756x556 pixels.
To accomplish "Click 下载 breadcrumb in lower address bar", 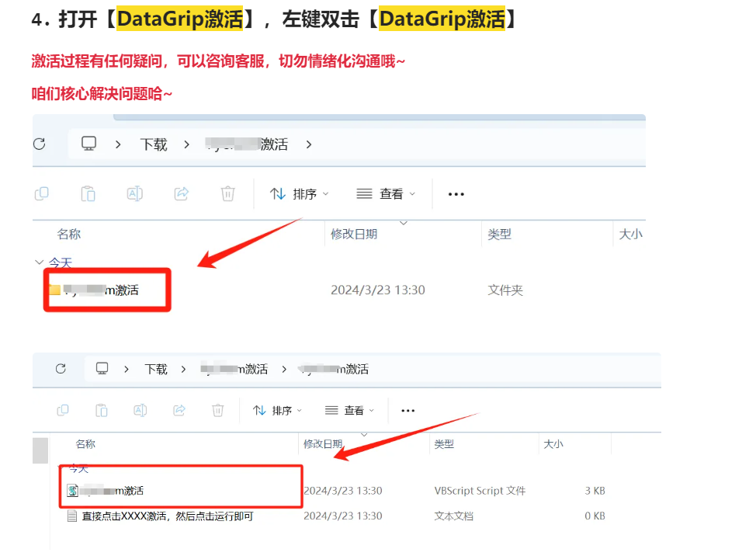I will pos(156,369).
